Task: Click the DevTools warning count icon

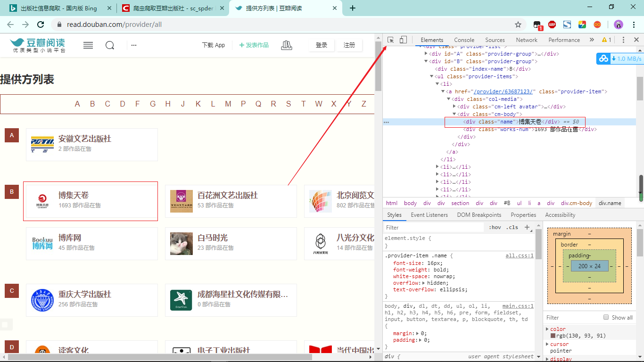Action: [607, 40]
